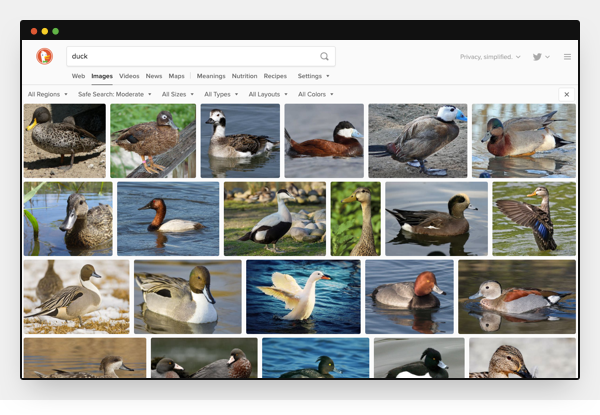Expand the Settings dropdown
The width and height of the screenshot is (600, 415).
pos(313,76)
